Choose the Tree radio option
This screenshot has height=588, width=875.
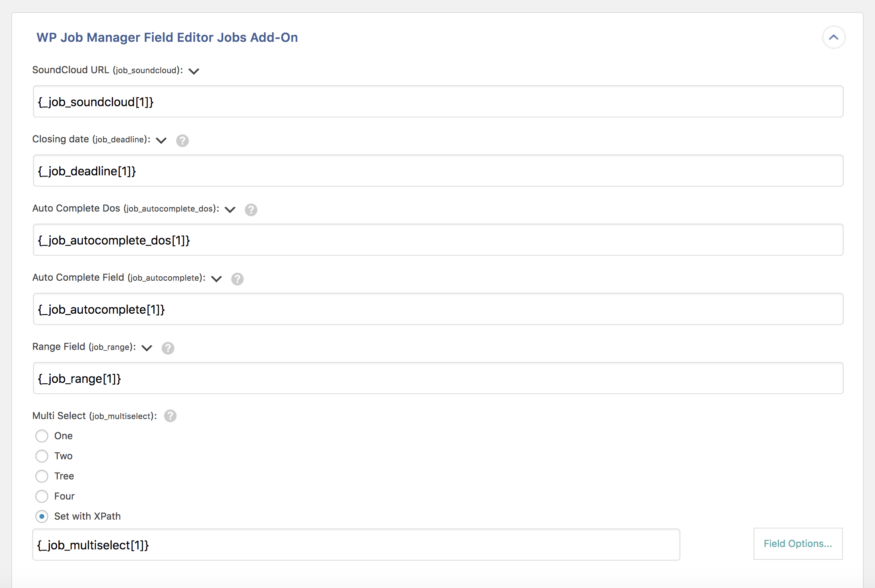(x=42, y=476)
